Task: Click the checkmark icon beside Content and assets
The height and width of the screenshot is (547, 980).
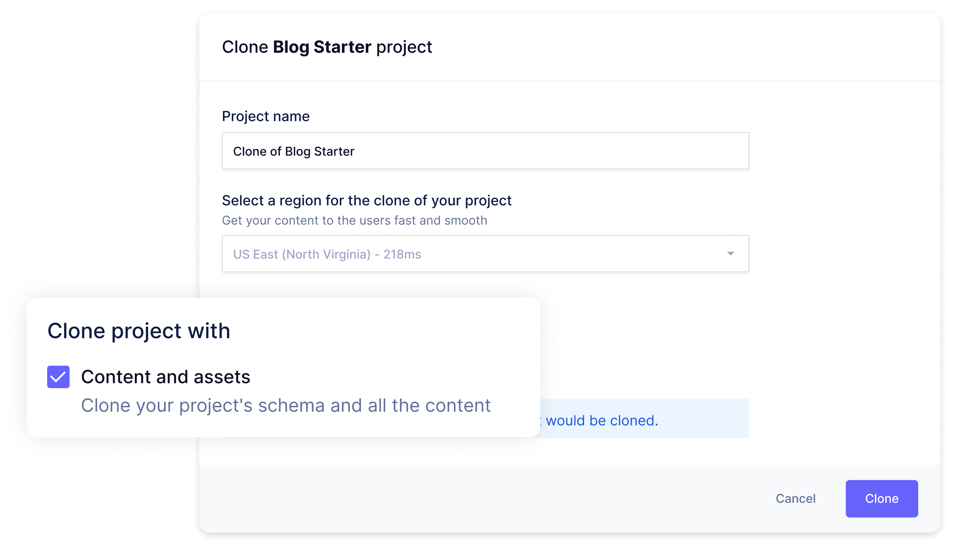Action: click(58, 377)
